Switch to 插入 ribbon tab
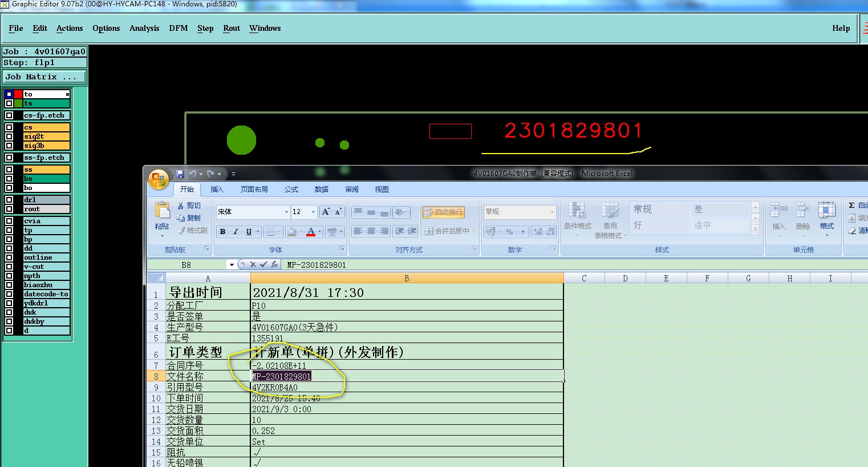Viewport: 868px width, 467px height. [x=217, y=190]
